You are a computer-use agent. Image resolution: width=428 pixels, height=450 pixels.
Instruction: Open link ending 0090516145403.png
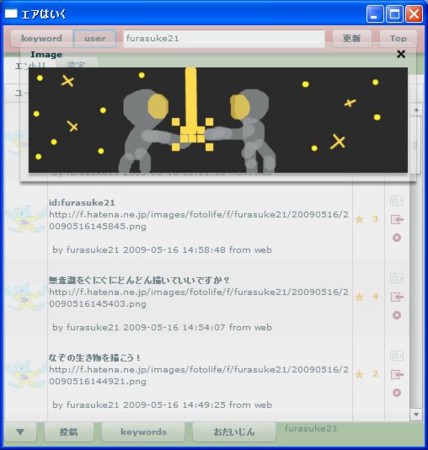[199, 298]
